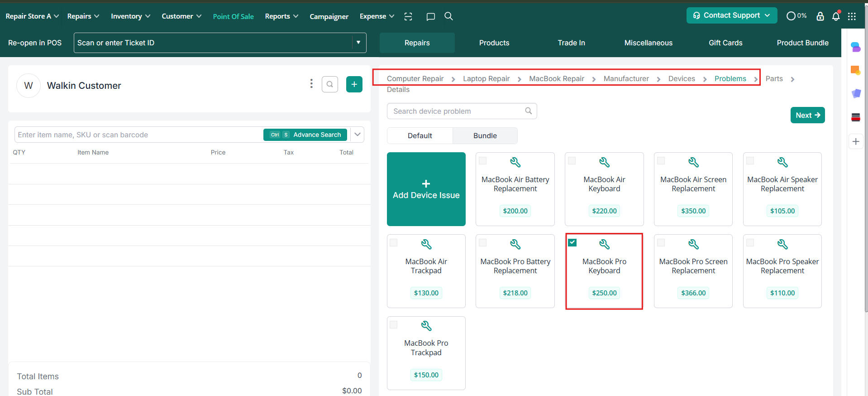Open the Ticket ID dropdown arrow
This screenshot has width=868, height=396.
coord(358,43)
